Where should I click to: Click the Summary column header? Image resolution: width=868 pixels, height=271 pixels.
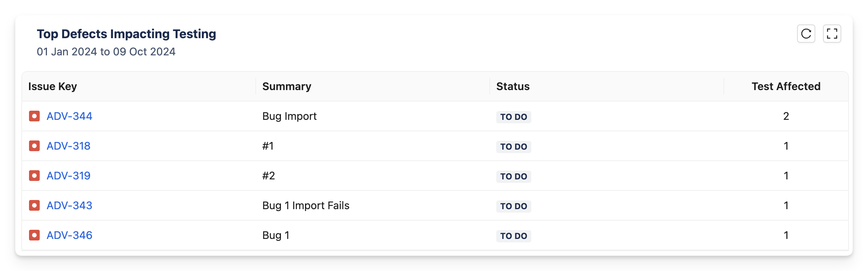[x=287, y=86]
